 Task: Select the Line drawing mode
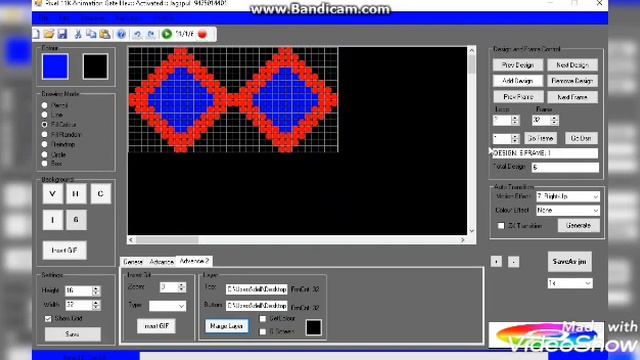[x=44, y=115]
